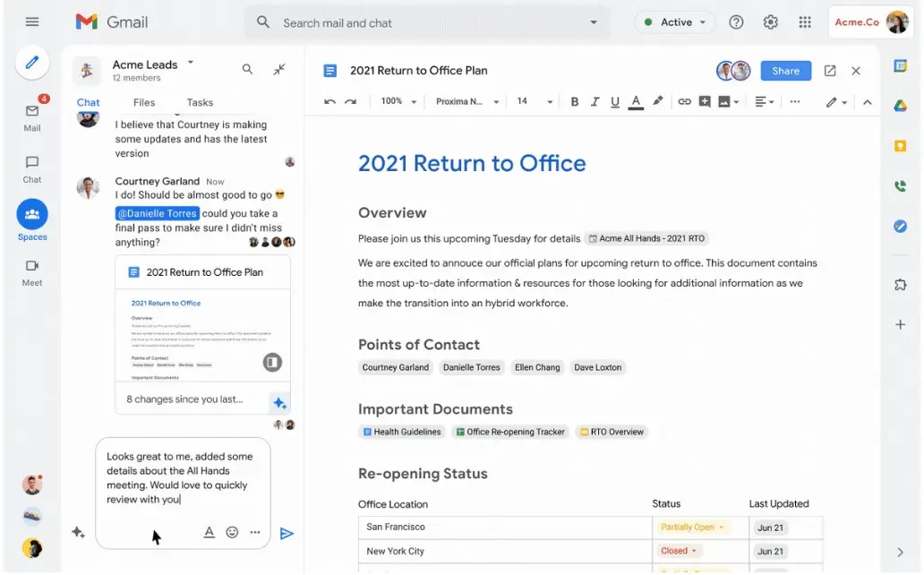Open the Proxima N... font dropdown

(x=467, y=101)
